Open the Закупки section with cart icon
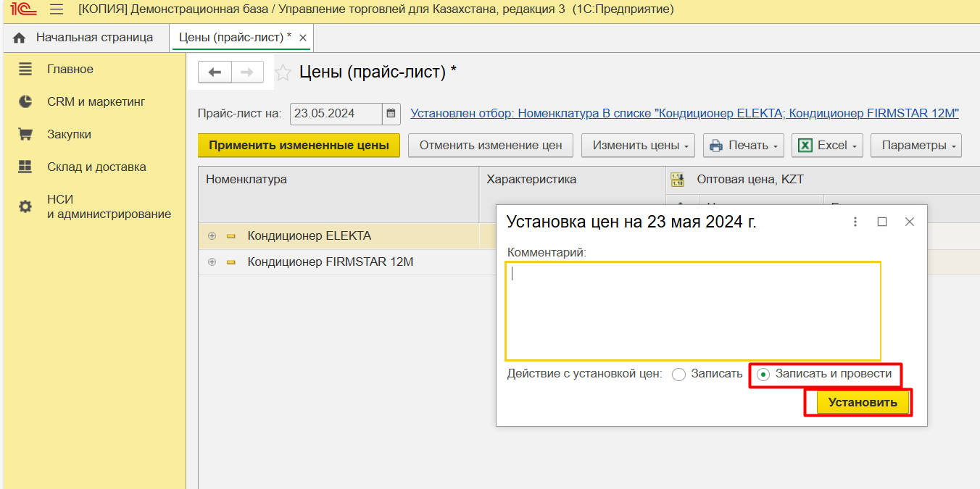This screenshot has height=489, width=980. point(69,134)
